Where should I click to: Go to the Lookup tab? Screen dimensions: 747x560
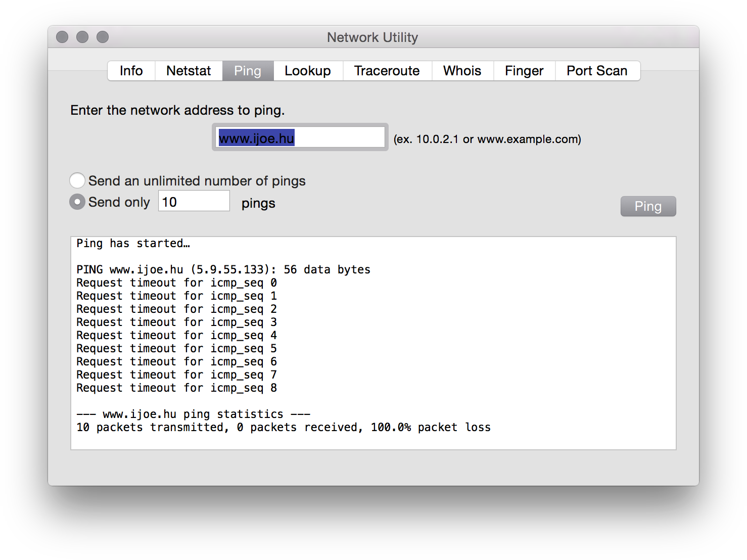[308, 71]
